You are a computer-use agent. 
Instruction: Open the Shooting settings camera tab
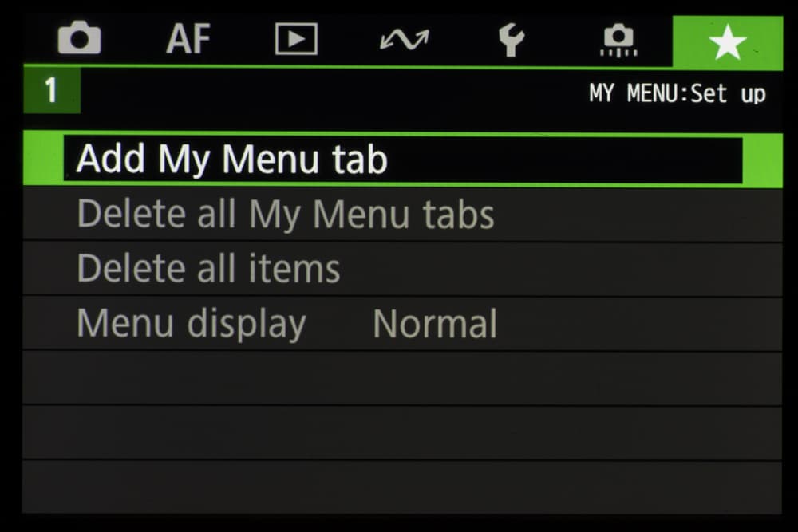pyautogui.click(x=79, y=37)
